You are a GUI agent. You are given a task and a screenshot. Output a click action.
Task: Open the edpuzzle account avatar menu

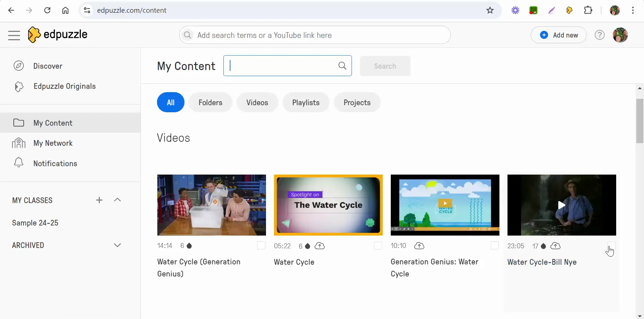pyautogui.click(x=620, y=35)
